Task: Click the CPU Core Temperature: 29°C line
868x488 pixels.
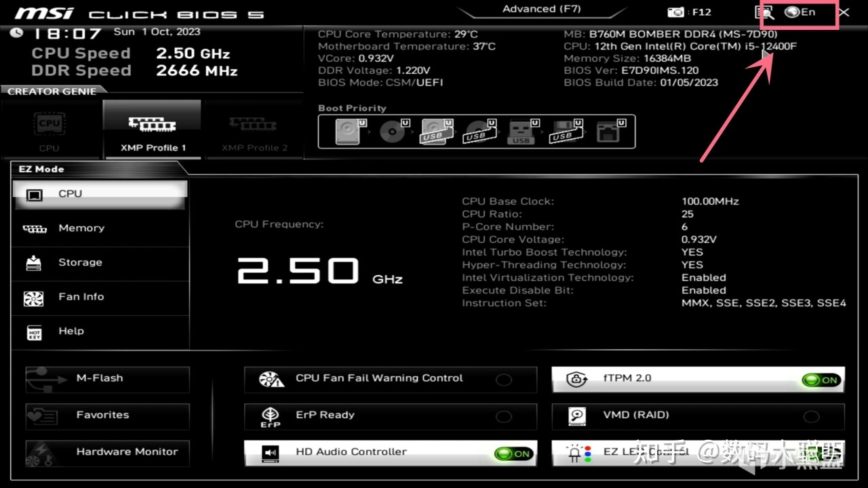Action: 398,34
